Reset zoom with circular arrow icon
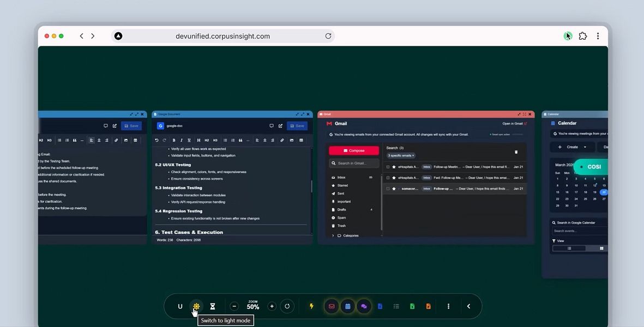Screen dimensions: 644x327 click(287, 306)
